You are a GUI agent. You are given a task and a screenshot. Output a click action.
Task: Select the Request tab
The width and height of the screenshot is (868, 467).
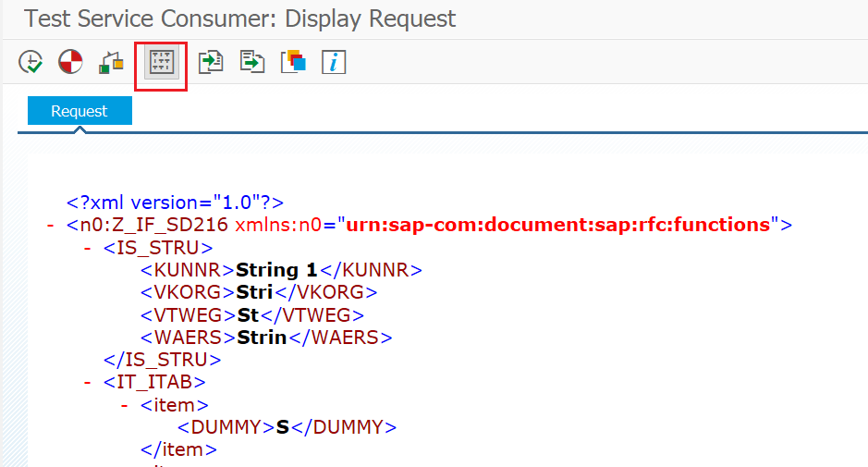tap(79, 111)
